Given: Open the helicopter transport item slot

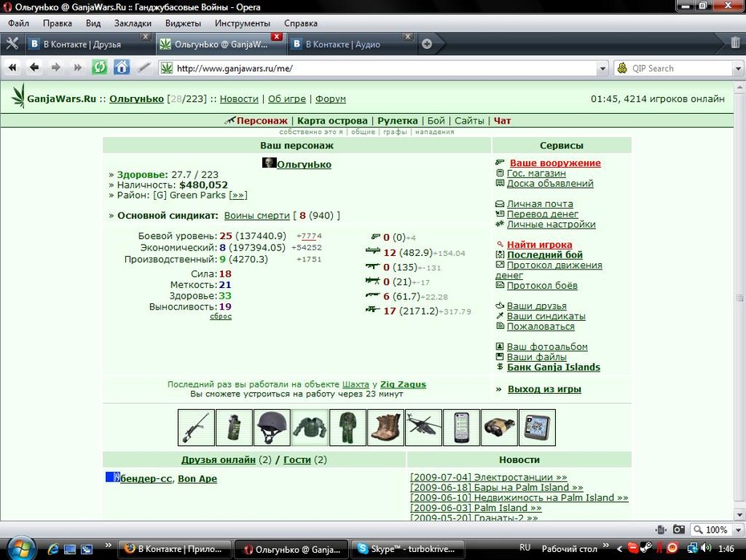Looking at the screenshot, I should point(424,428).
